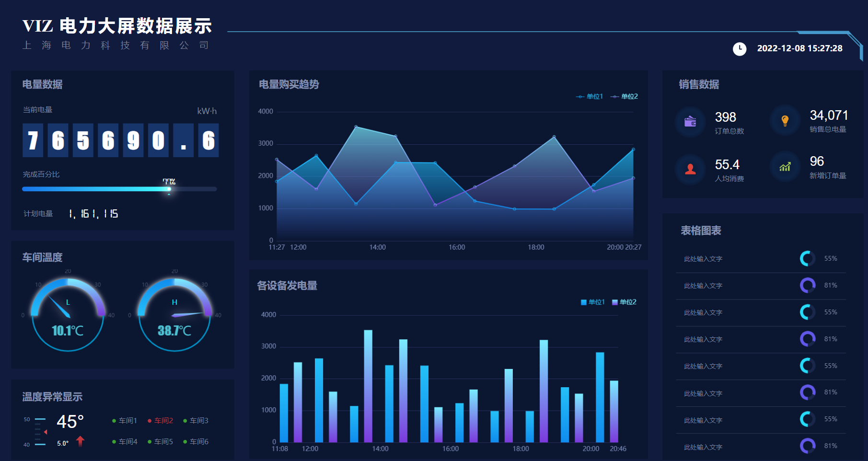Screen dimensions: 868x461
Task: Click the 完成百分比 progress bar
Action: click(x=119, y=189)
